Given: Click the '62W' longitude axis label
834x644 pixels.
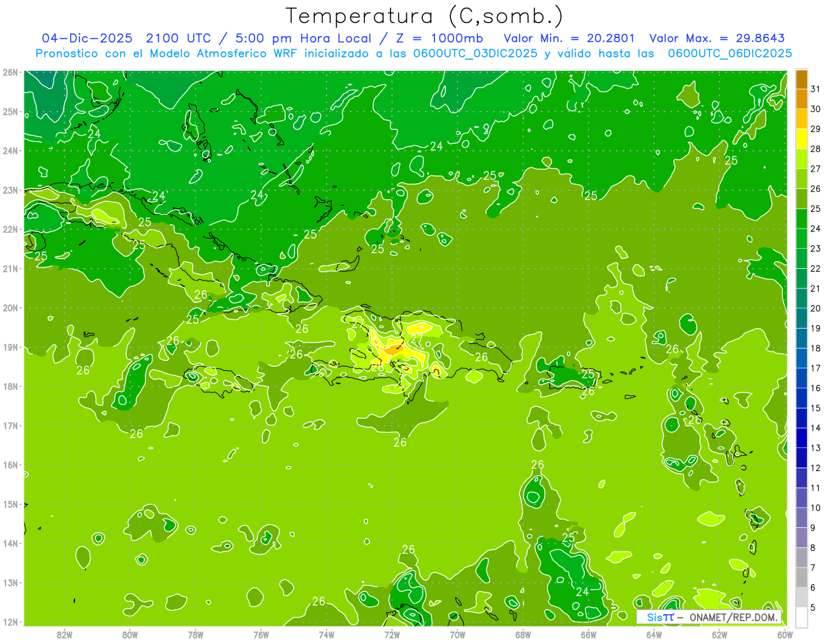Looking at the screenshot, I should tap(719, 634).
